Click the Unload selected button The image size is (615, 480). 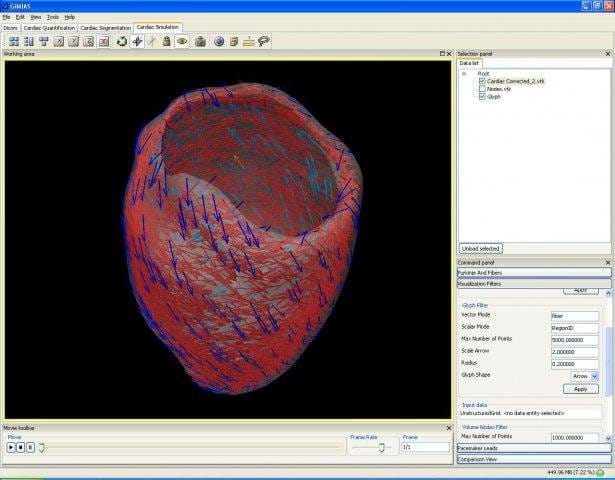[481, 248]
